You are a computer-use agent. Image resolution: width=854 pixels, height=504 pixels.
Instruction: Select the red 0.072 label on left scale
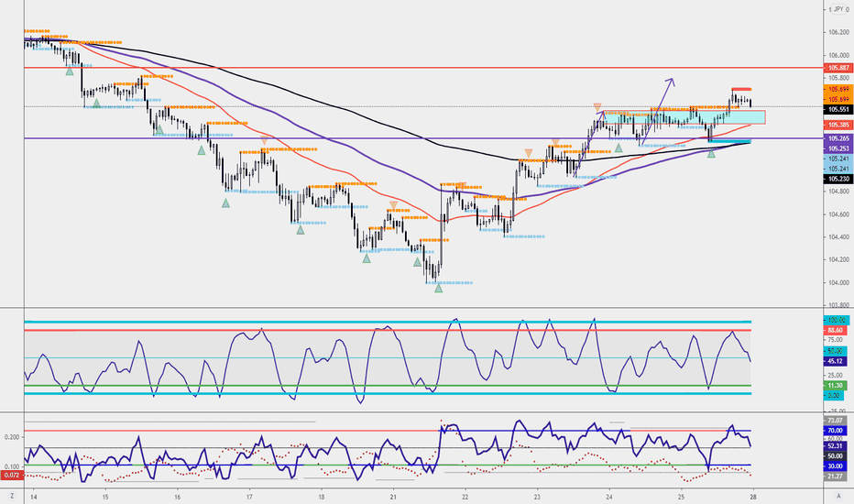pos(10,476)
